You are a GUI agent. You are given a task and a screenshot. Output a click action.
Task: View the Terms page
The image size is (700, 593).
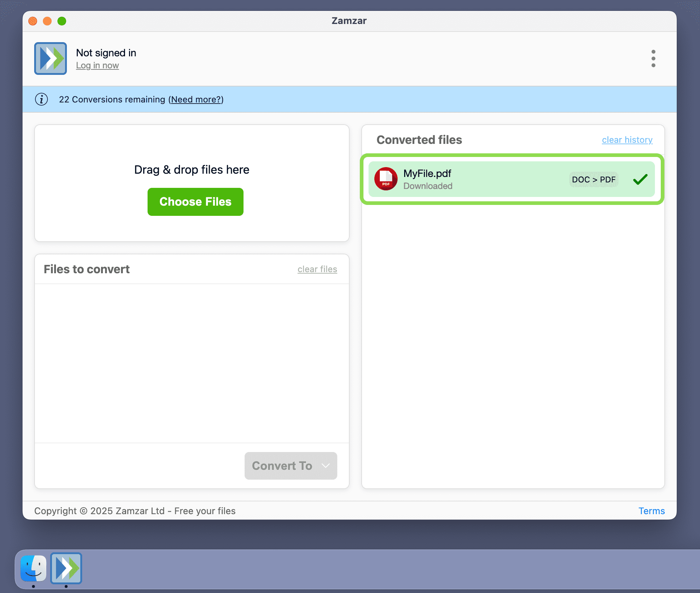point(651,511)
